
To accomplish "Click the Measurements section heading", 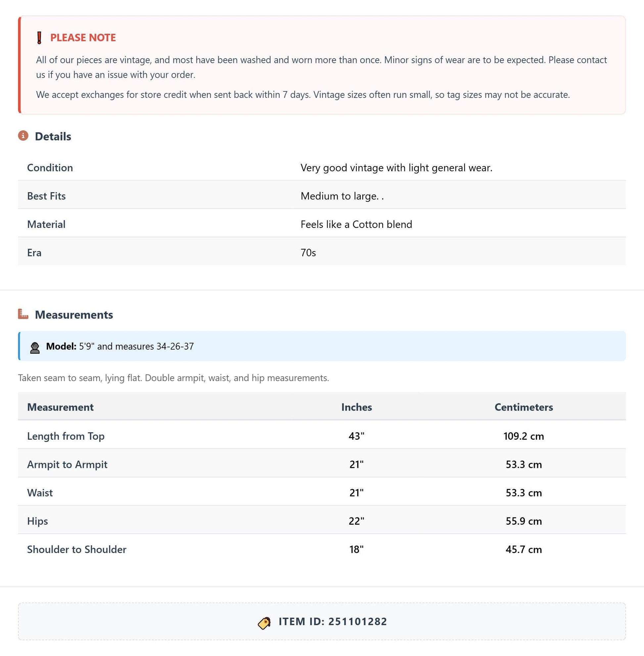I will pyautogui.click(x=74, y=315).
